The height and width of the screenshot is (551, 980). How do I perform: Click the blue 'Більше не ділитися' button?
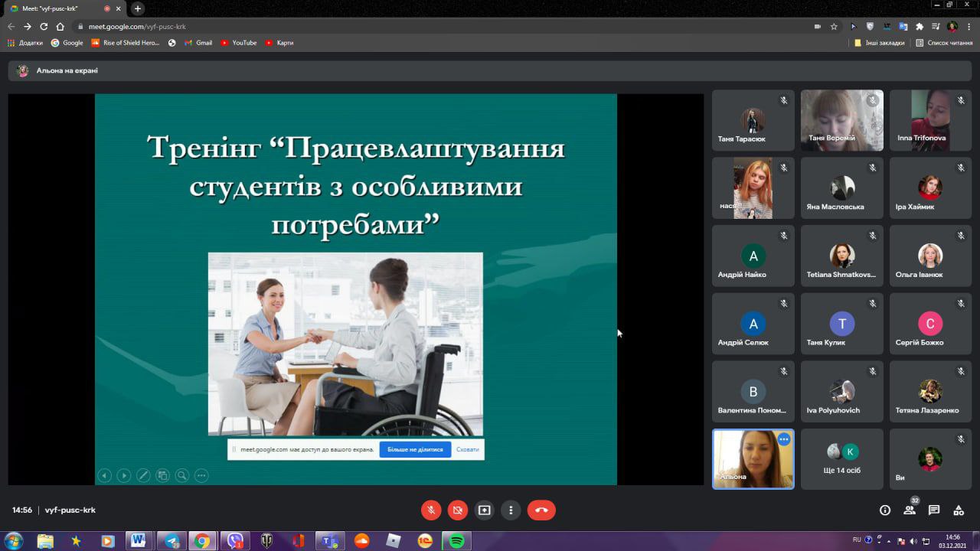tap(415, 449)
